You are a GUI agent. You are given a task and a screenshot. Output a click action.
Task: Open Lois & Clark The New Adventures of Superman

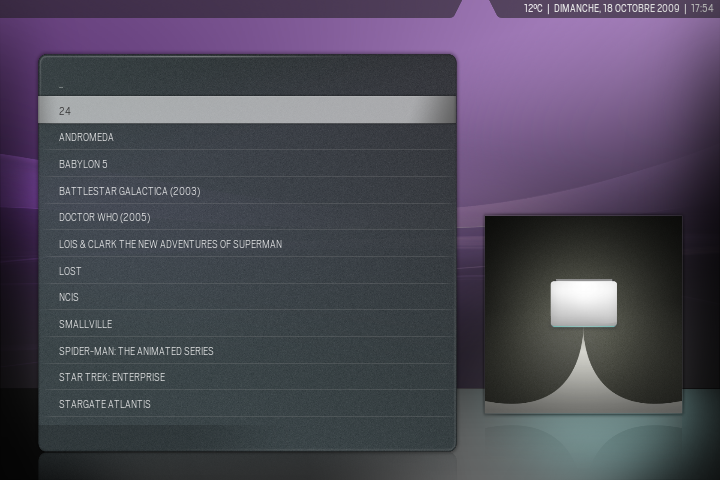[247, 244]
